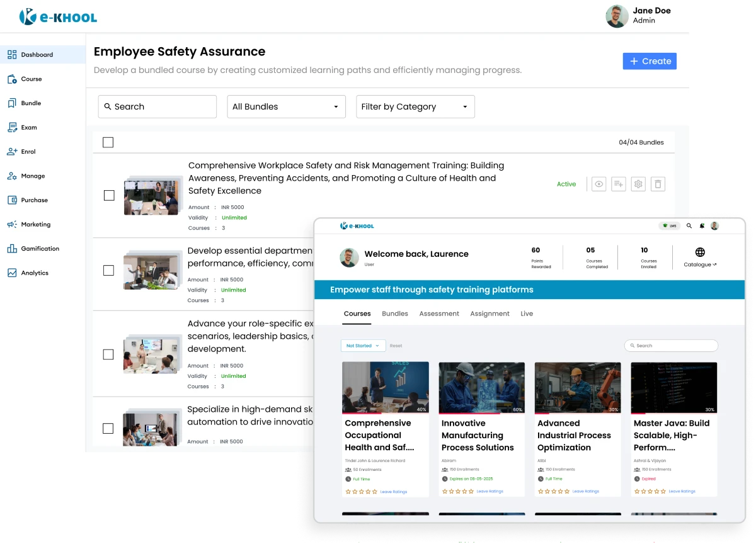The image size is (756, 544).
Task: Click the Analytics icon in sidebar
Action: coord(11,273)
